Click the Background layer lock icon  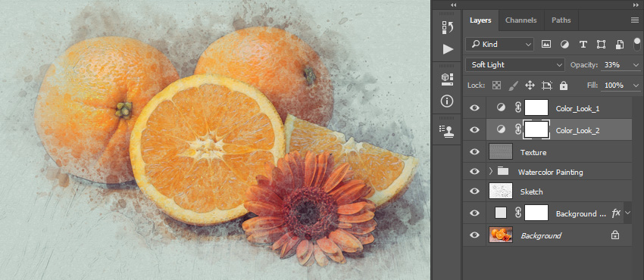click(615, 235)
